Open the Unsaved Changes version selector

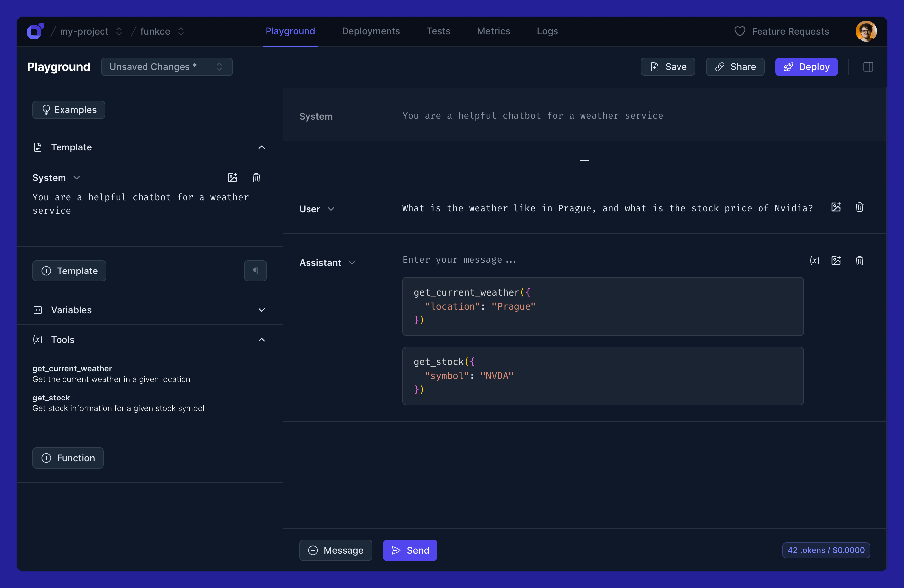pos(166,66)
